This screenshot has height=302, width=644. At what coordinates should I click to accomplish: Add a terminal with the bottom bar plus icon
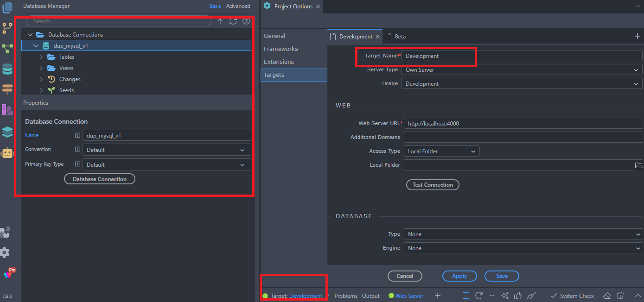click(437, 296)
